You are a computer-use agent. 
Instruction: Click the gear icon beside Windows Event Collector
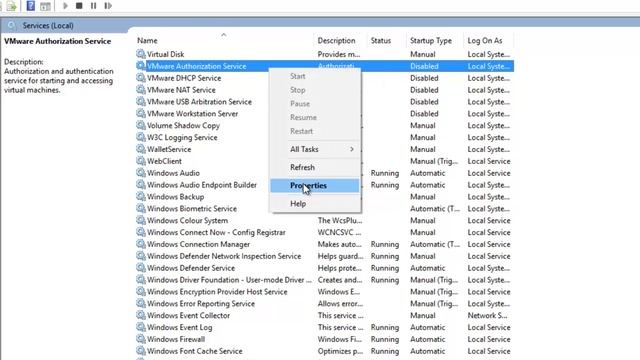[x=141, y=315]
